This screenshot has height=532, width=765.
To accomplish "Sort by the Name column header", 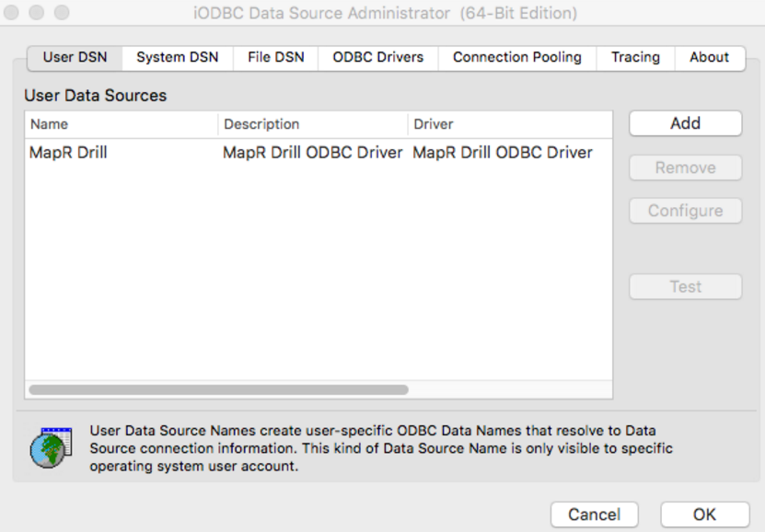I will click(x=120, y=124).
